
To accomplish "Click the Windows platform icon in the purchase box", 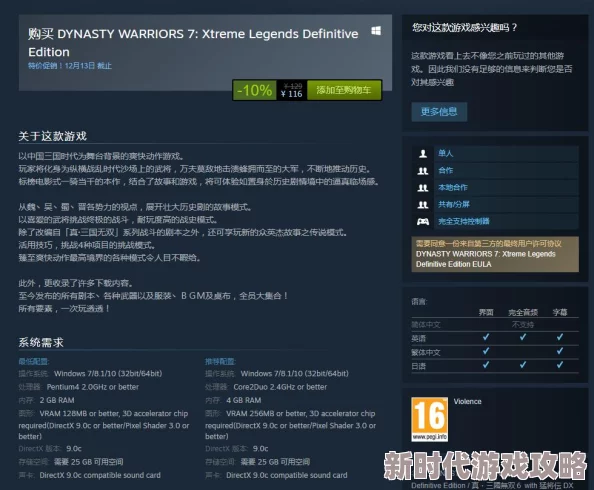I will click(x=376, y=31).
